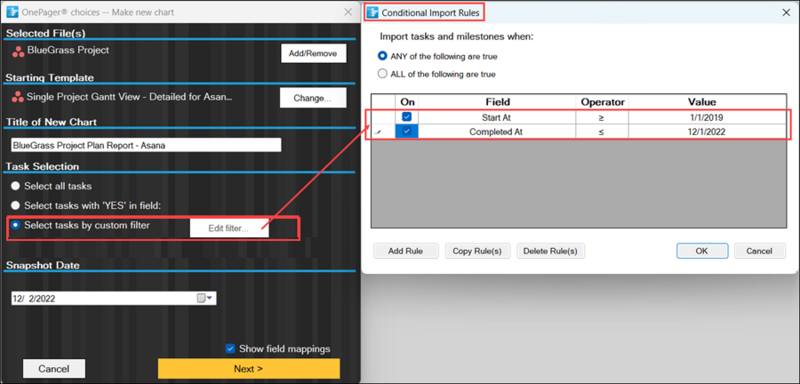Click the Edit filter... button
Viewport: 800px width, 384px height.
229,228
